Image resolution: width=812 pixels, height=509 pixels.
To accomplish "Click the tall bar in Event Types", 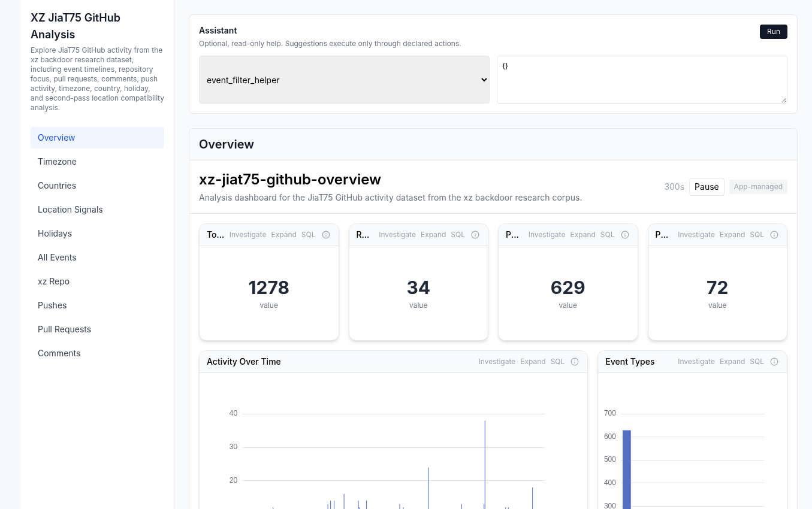I will tap(627, 469).
